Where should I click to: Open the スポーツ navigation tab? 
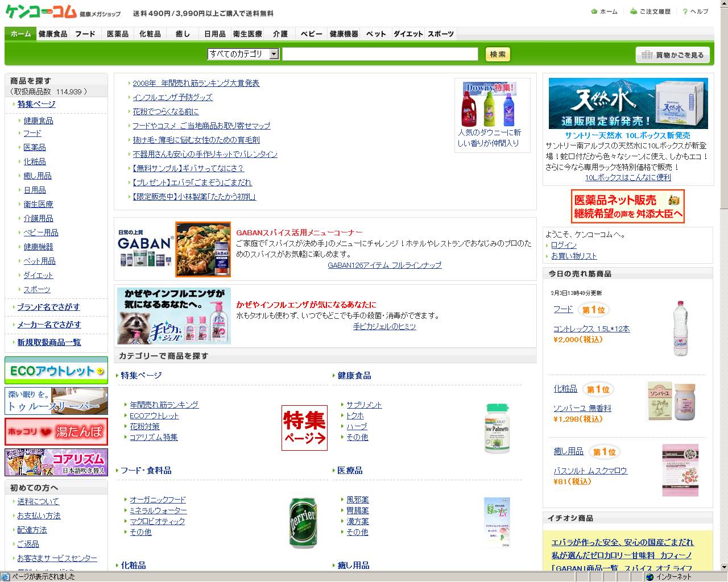click(x=441, y=34)
